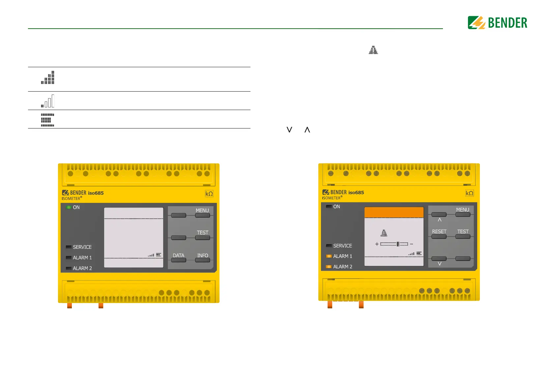Image resolution: width=555 pixels, height=392 pixels.
Task: Click the ALARM 1 LED on left device
Action: (x=69, y=258)
